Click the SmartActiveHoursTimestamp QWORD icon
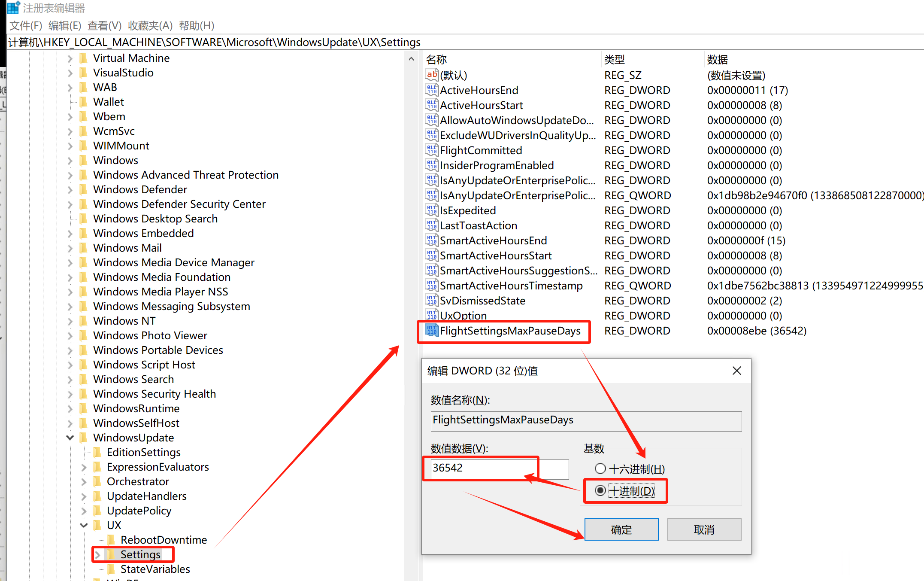This screenshot has height=581, width=924. (x=431, y=285)
